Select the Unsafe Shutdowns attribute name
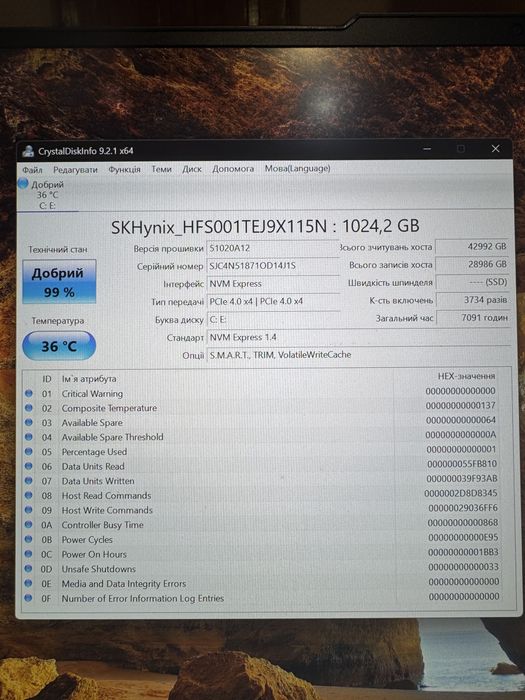The height and width of the screenshot is (700, 525). pos(99,569)
